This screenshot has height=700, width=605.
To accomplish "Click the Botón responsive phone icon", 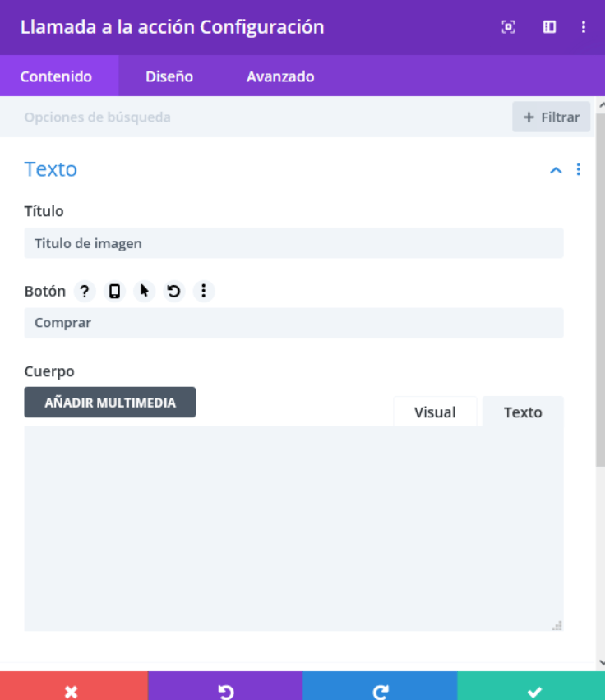I will [x=114, y=292].
